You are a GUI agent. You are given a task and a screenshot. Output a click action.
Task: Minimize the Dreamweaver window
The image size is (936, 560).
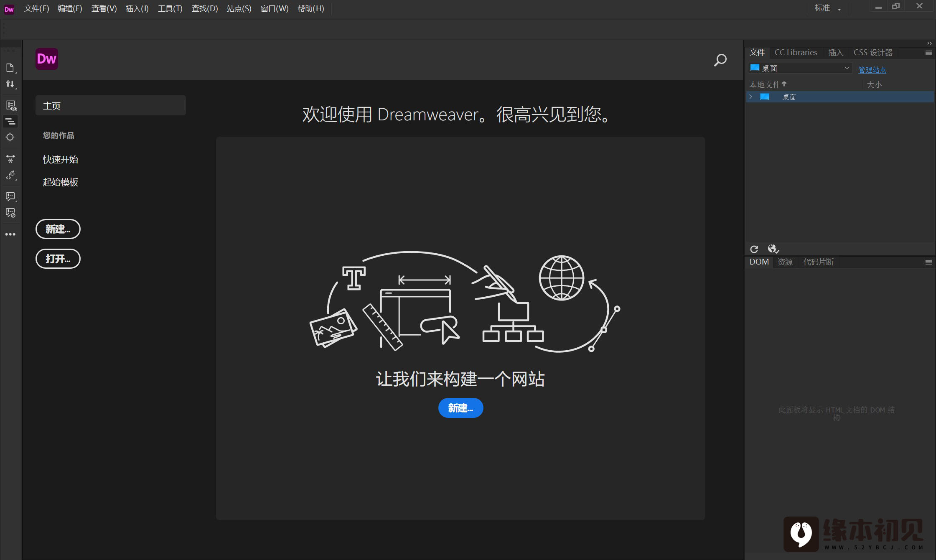878,7
